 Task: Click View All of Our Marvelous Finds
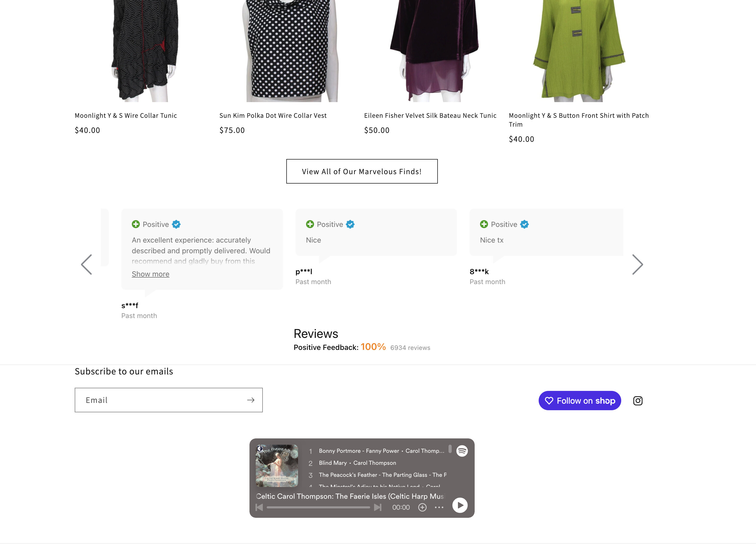(362, 171)
